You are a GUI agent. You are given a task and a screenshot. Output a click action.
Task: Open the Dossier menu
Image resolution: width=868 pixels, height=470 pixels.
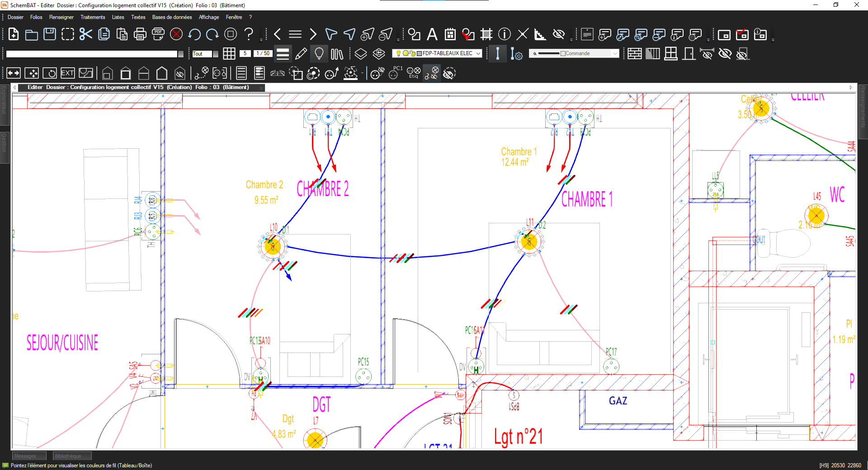pyautogui.click(x=15, y=17)
